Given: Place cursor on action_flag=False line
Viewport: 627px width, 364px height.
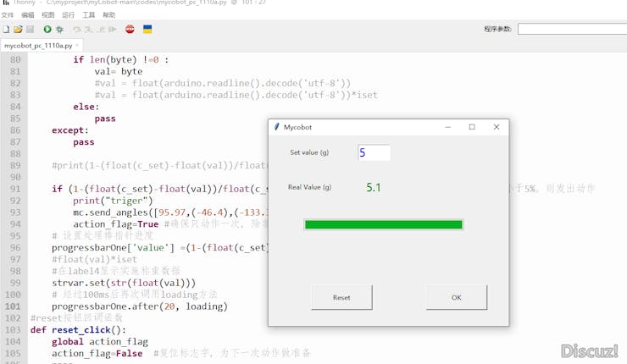Looking at the screenshot, I should (x=97, y=354).
